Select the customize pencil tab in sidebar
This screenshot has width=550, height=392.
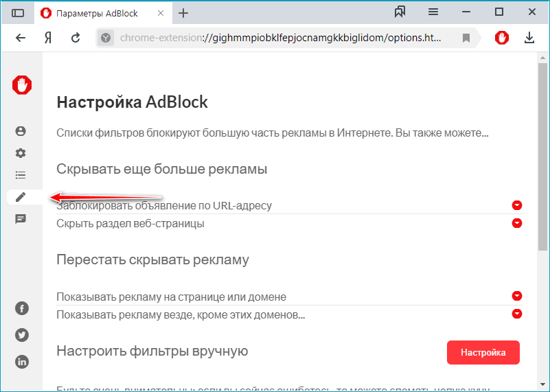point(21,197)
